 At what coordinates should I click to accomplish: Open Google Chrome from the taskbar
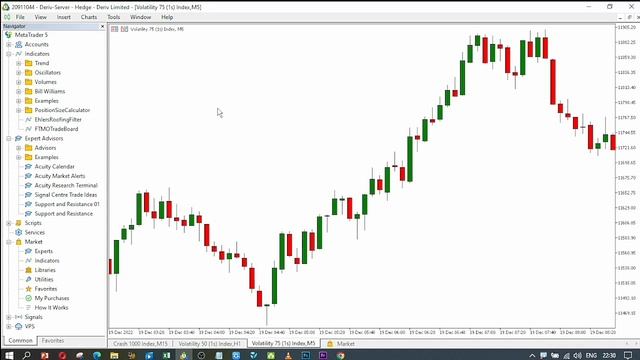tap(341, 356)
